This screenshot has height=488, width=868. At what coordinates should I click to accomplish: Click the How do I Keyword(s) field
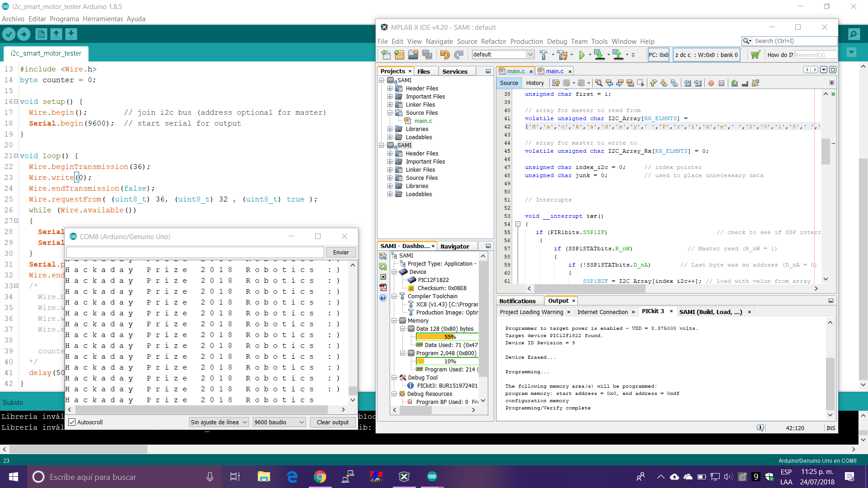click(816, 55)
